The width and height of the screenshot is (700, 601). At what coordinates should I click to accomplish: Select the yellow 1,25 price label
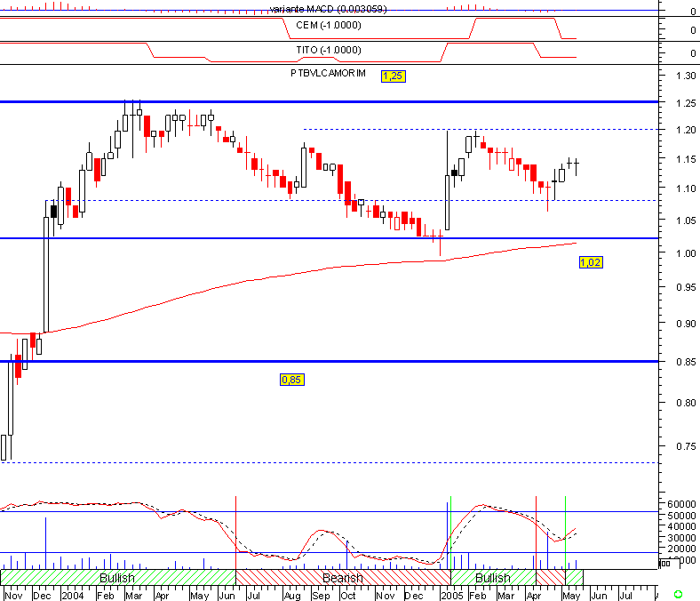394,76
